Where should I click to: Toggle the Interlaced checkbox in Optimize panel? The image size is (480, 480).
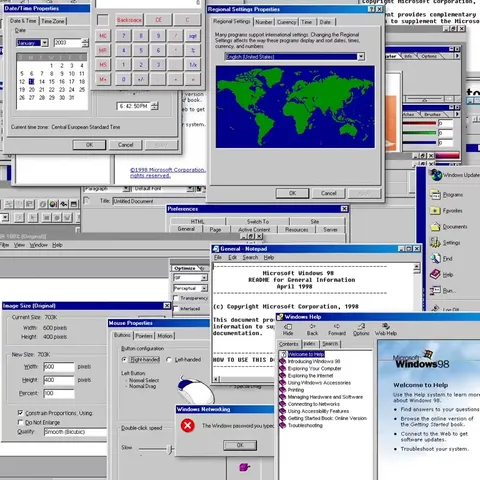pyautogui.click(x=176, y=309)
